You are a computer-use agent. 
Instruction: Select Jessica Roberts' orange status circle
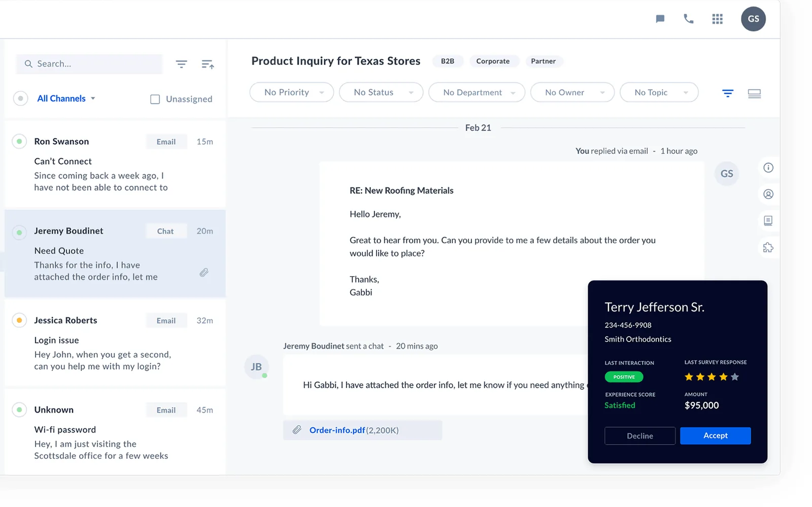point(19,320)
